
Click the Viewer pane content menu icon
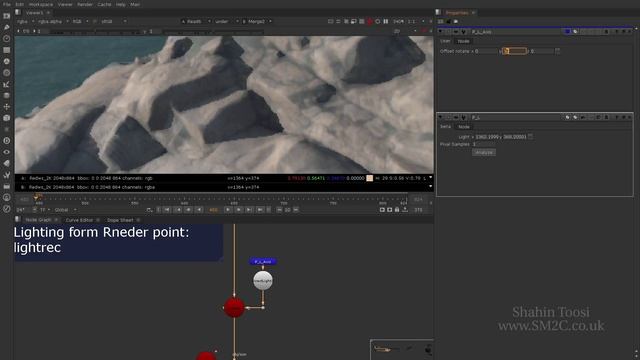18,12
